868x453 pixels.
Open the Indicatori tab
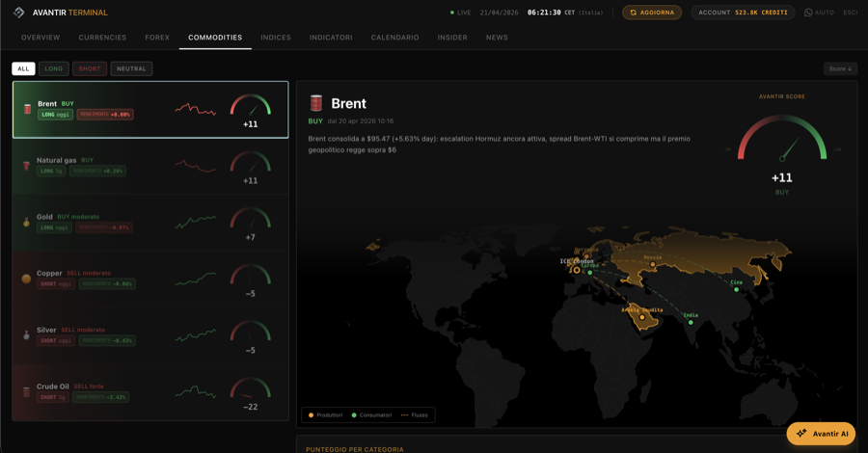[331, 38]
